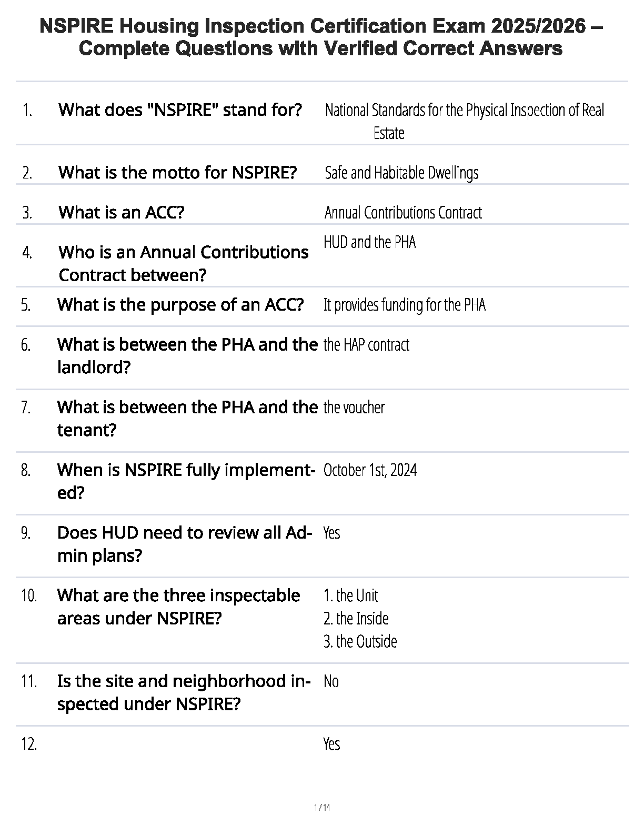Click the answer 'It provides funding for the PHA'
The height and width of the screenshot is (834, 644).
pyautogui.click(x=404, y=305)
